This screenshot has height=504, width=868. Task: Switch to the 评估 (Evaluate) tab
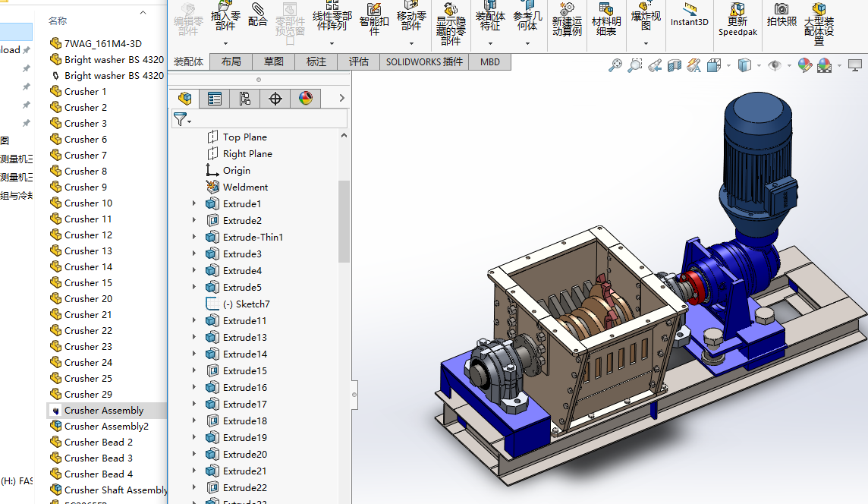pyautogui.click(x=358, y=61)
